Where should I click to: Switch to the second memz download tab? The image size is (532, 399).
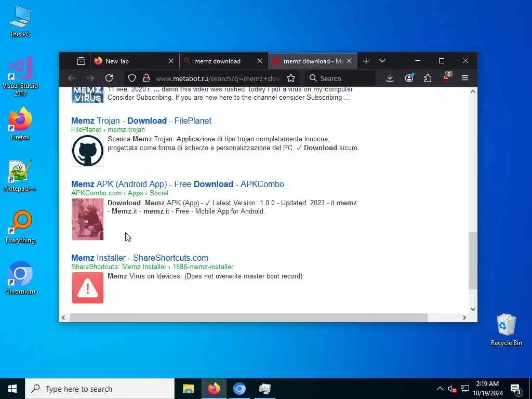tap(224, 61)
